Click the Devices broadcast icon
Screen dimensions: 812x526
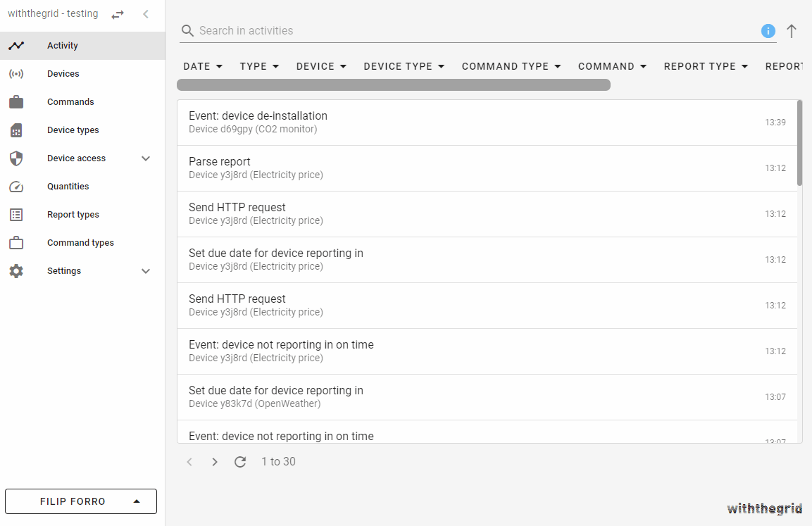point(16,74)
